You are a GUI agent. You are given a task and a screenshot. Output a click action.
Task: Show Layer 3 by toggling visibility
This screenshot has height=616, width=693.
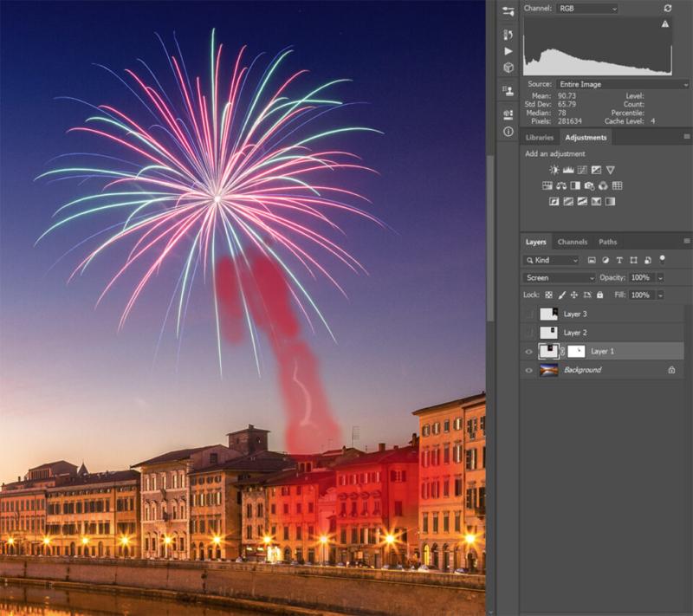(x=528, y=314)
